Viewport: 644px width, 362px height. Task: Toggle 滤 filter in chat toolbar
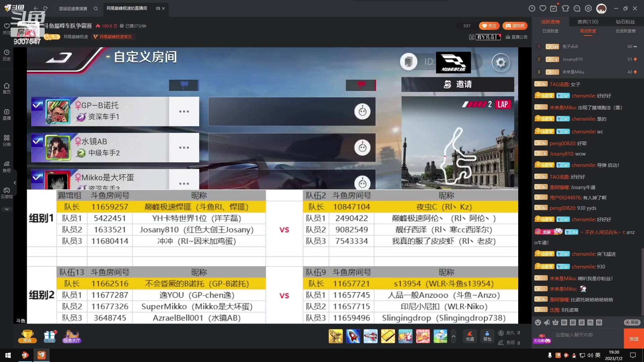click(582, 322)
